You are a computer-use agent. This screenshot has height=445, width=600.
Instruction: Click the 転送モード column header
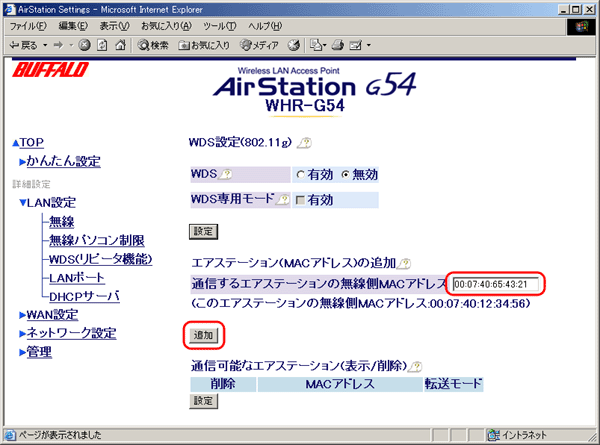[453, 384]
